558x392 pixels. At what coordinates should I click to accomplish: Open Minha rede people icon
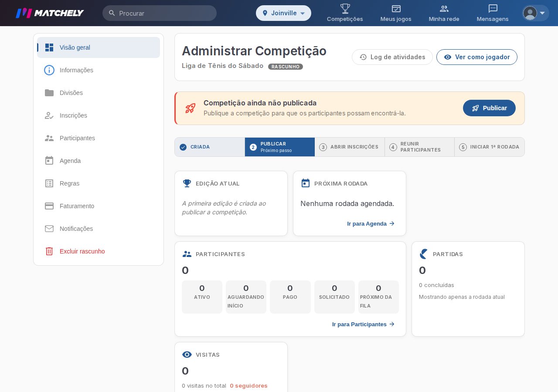[444, 9]
